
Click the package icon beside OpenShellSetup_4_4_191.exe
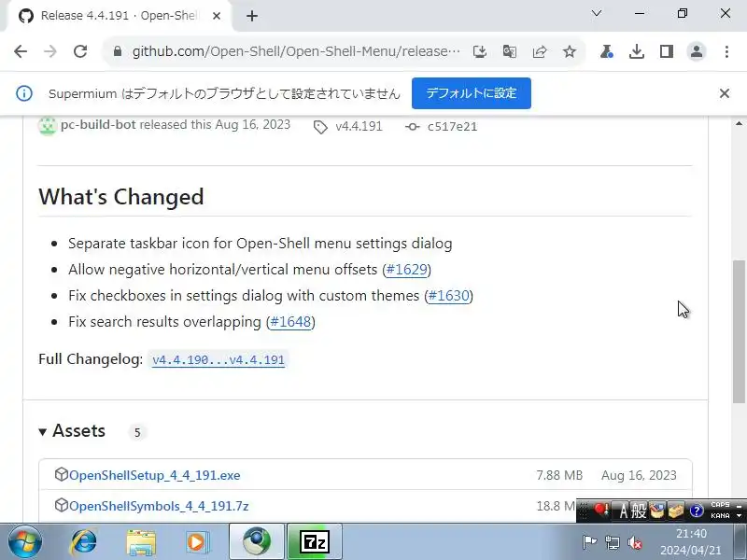61,474
